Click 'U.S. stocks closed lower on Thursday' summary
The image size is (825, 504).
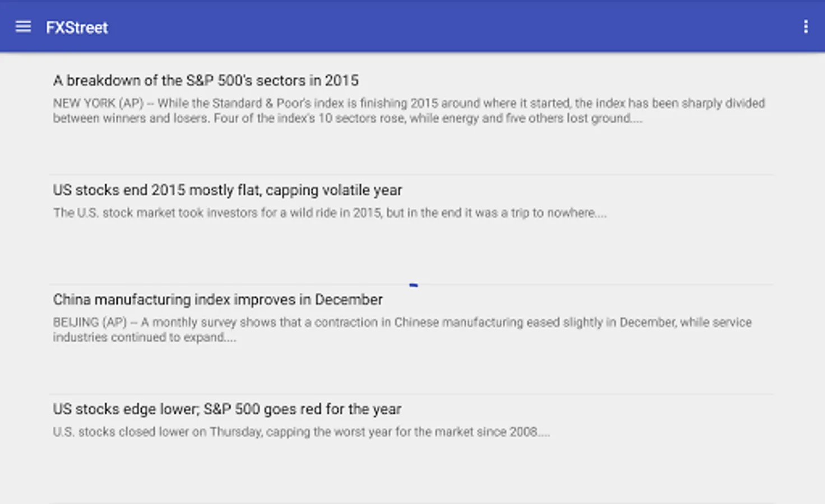tap(301, 432)
